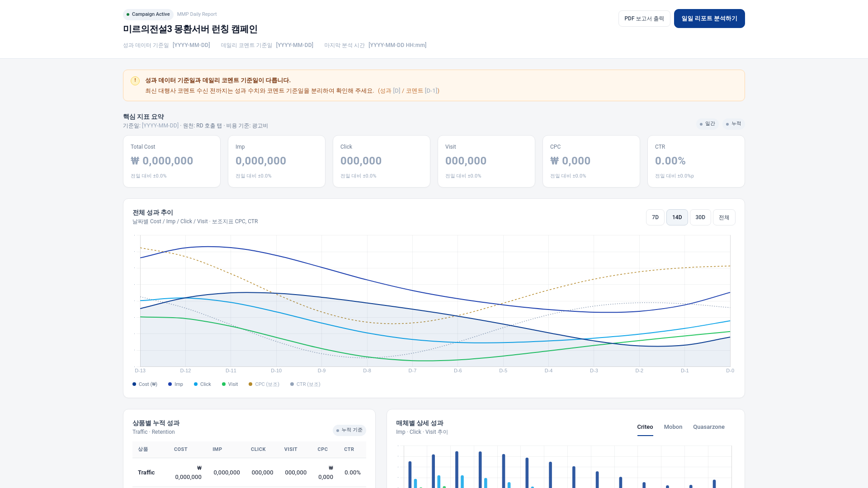Click the CTR metric card
The height and width of the screenshot is (488, 868).
(696, 161)
